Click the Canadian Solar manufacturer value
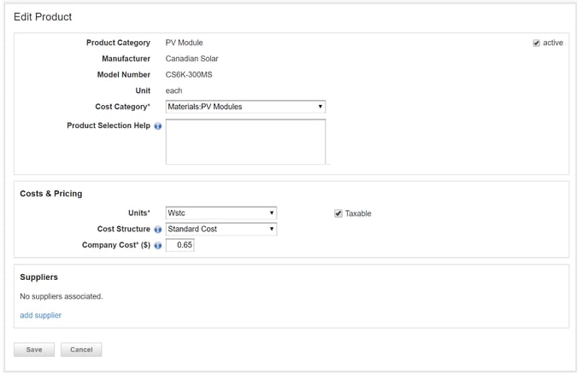This screenshot has height=379, width=588. click(191, 59)
